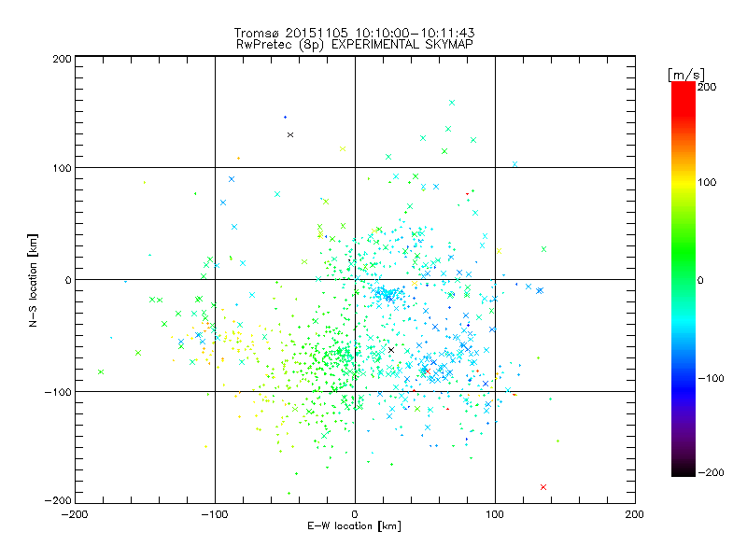Click the plot origin at grid center
The image size is (747, 560).
[x=355, y=279]
